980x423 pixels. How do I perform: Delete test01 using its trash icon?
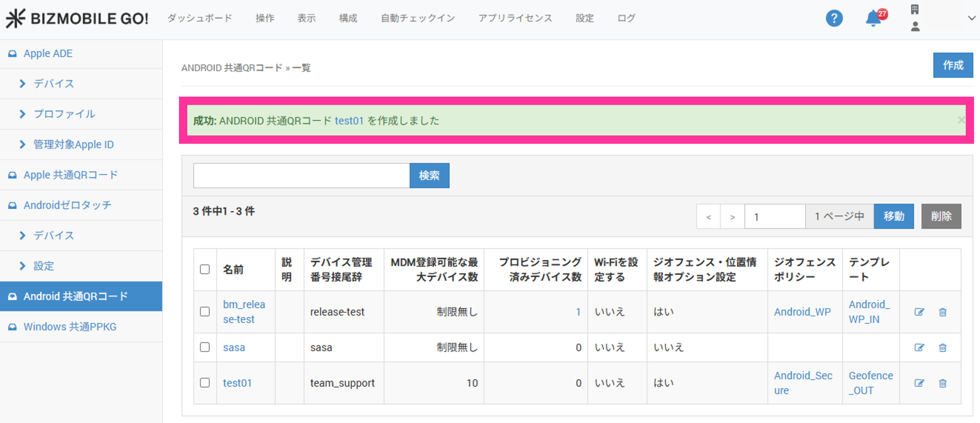pos(942,383)
